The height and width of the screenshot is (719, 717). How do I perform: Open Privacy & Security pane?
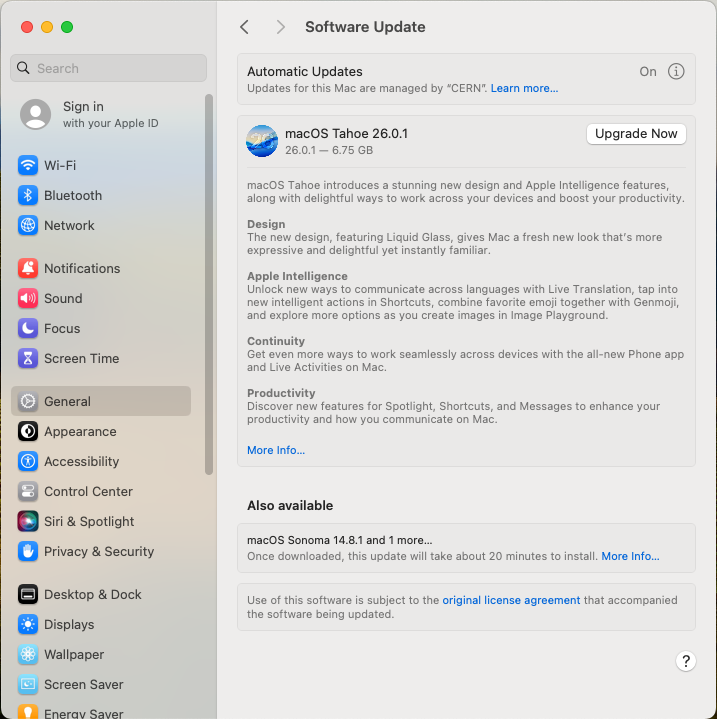pyautogui.click(x=98, y=551)
